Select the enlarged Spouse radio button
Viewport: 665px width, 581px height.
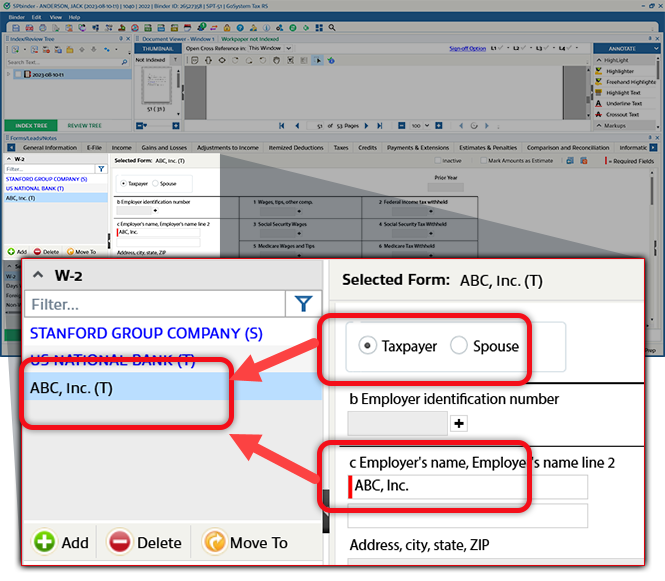458,346
